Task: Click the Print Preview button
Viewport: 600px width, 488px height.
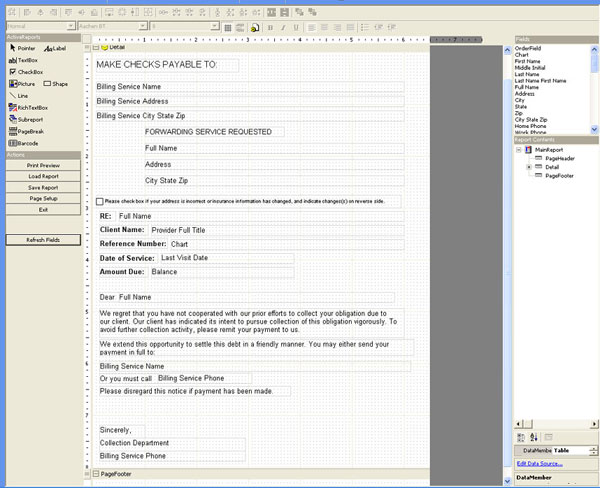Action: coord(43,165)
